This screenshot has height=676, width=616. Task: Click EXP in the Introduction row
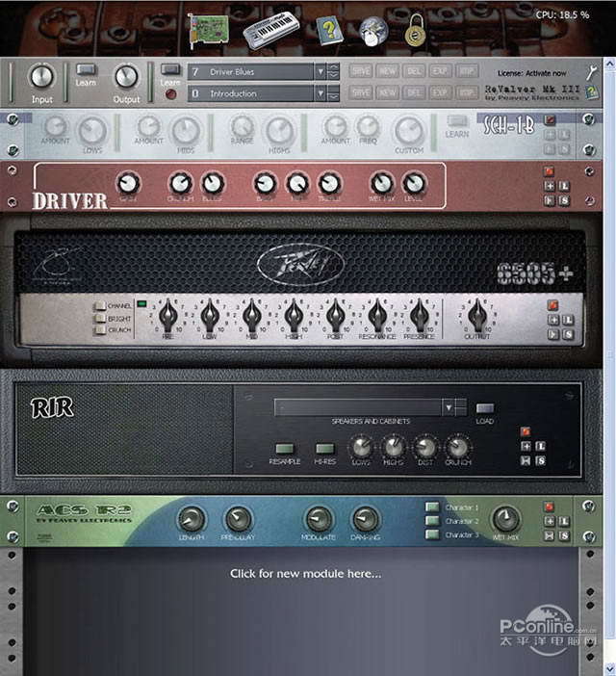(x=440, y=92)
